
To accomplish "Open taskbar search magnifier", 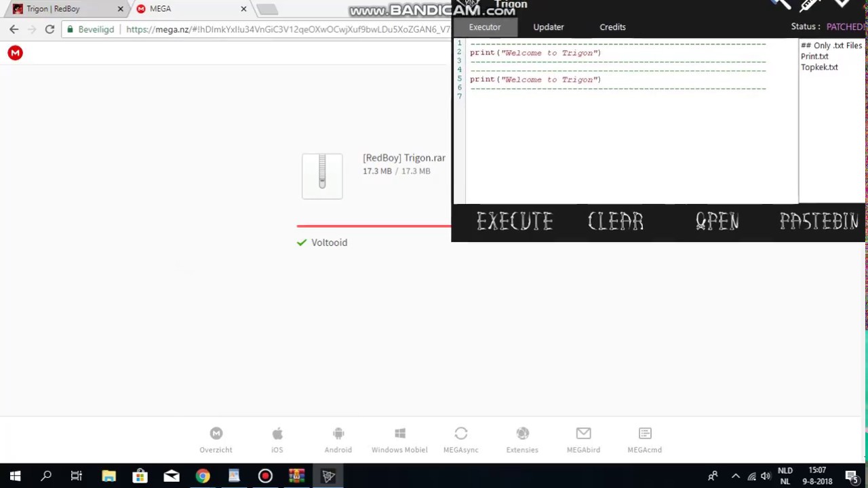I will point(46,476).
